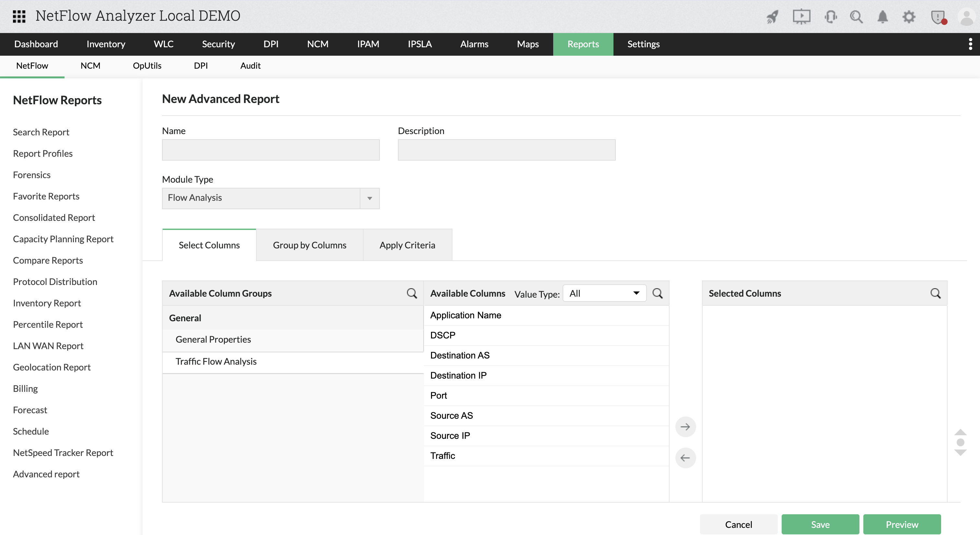The width and height of the screenshot is (980, 535).
Task: Open notifications via the bell icon
Action: coord(882,17)
